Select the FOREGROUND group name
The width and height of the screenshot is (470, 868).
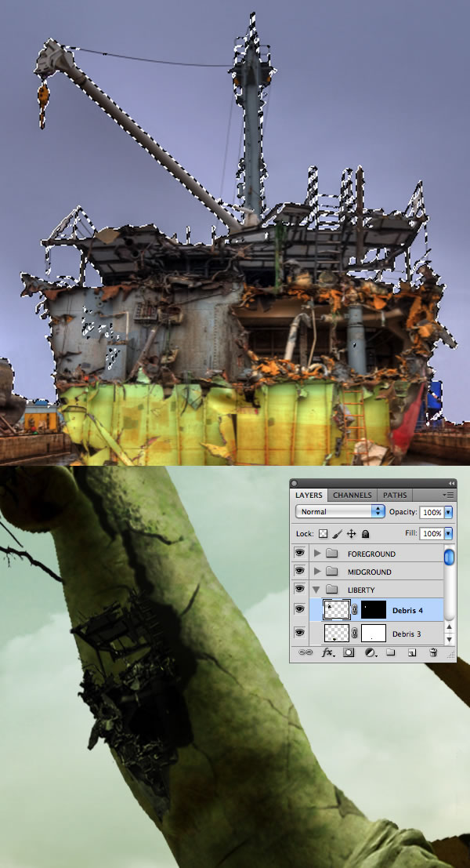371,554
